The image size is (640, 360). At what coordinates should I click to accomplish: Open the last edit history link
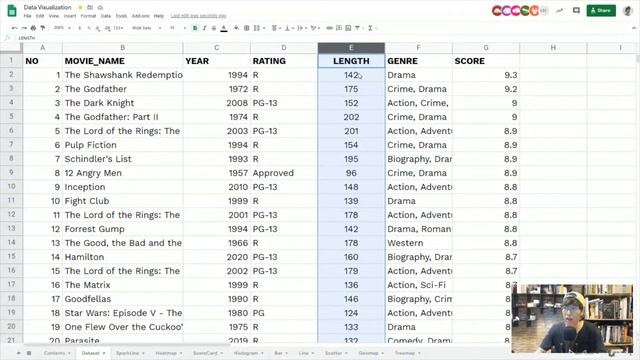pyautogui.click(x=198, y=16)
